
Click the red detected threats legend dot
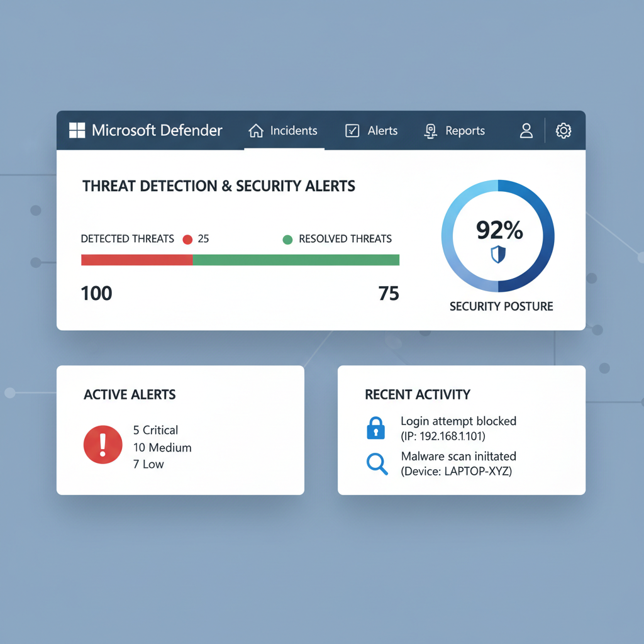[187, 240]
